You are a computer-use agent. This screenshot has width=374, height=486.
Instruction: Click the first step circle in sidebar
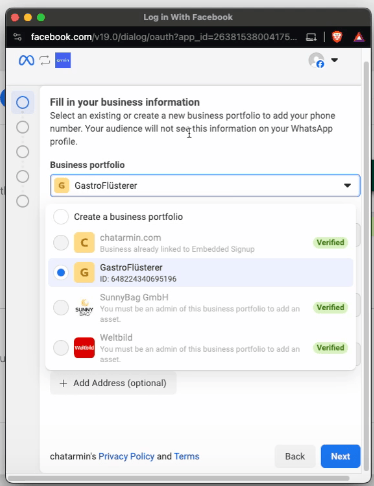23,102
